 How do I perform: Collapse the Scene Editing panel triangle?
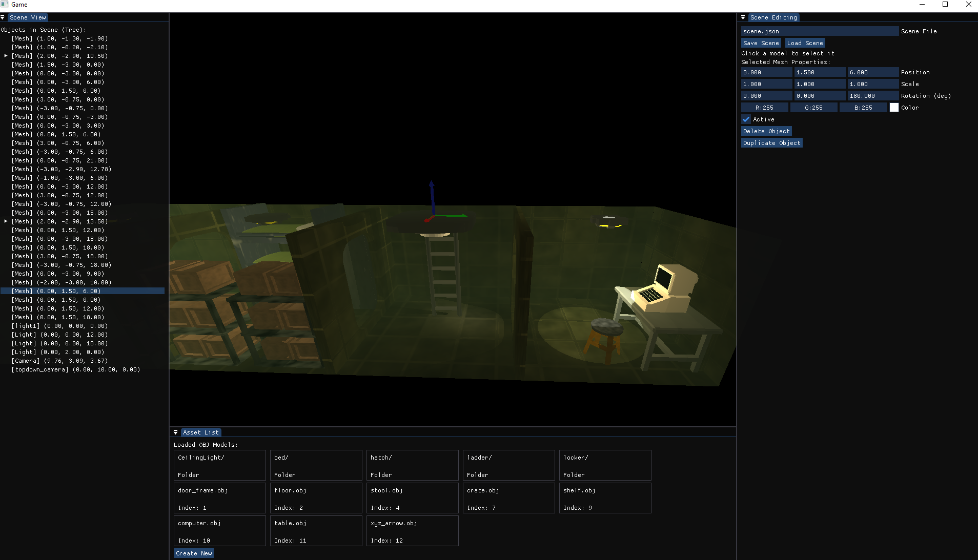pos(743,17)
